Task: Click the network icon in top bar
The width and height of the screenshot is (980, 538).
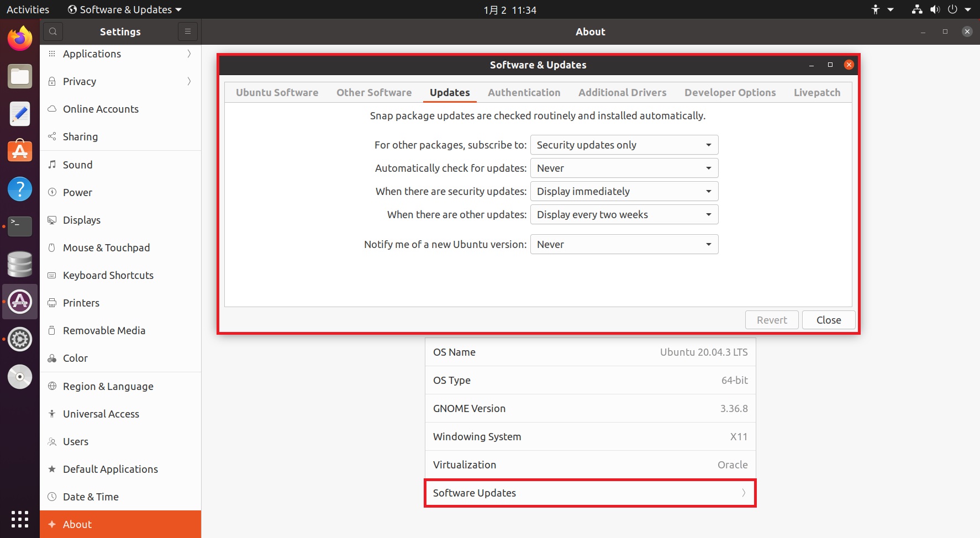Action: tap(917, 9)
